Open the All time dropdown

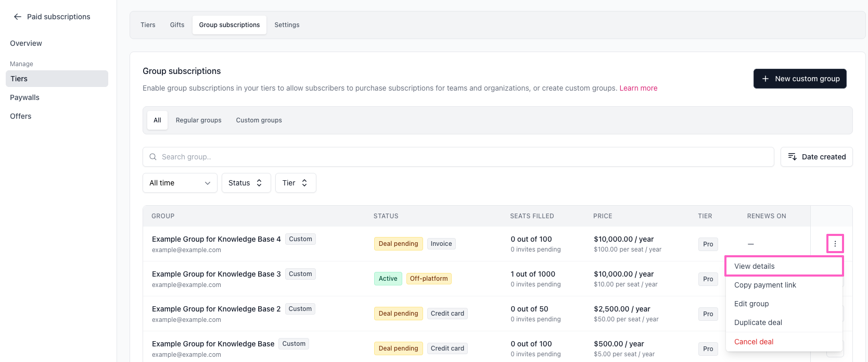pyautogui.click(x=180, y=183)
